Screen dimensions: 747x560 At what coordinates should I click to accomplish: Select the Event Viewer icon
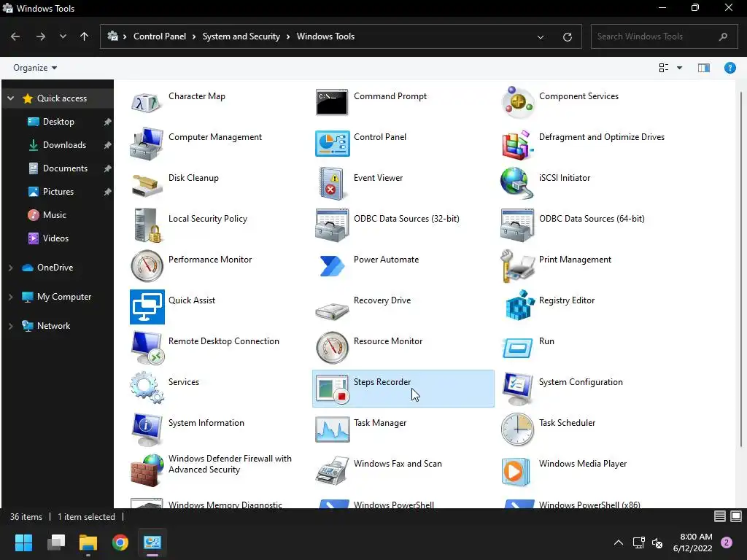pos(332,184)
